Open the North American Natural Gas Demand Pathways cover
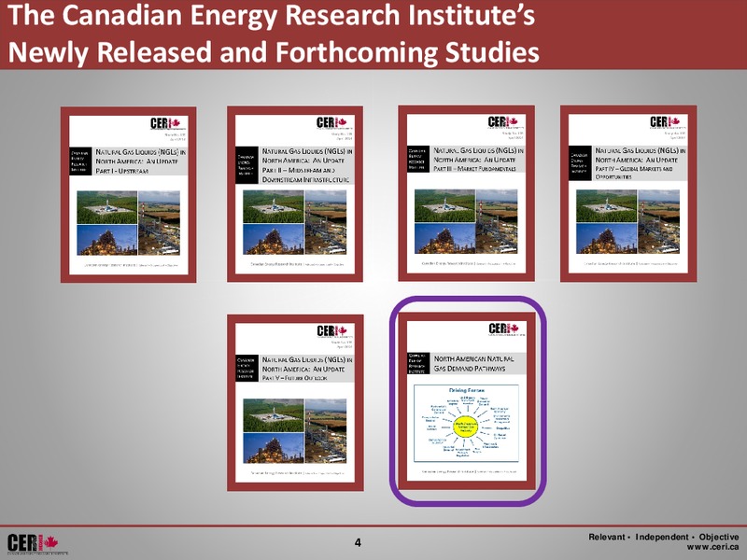Viewport: 747px width, 560px height. coord(467,401)
